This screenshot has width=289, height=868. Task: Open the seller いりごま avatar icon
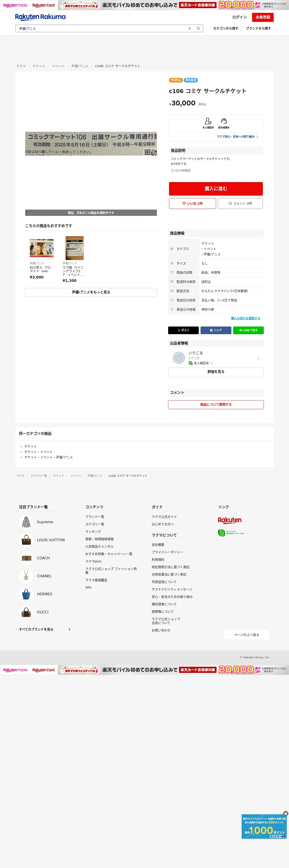point(179,358)
